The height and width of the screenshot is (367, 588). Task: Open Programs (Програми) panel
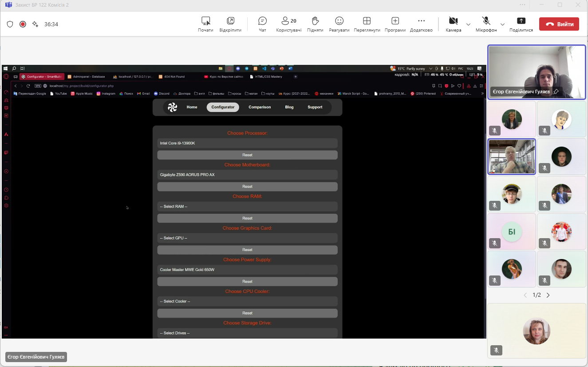[395, 24]
